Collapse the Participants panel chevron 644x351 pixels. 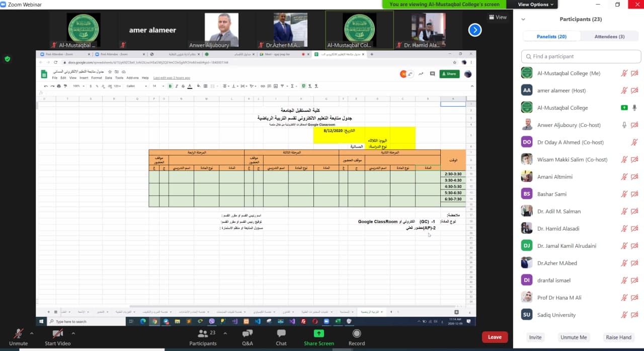(x=523, y=19)
